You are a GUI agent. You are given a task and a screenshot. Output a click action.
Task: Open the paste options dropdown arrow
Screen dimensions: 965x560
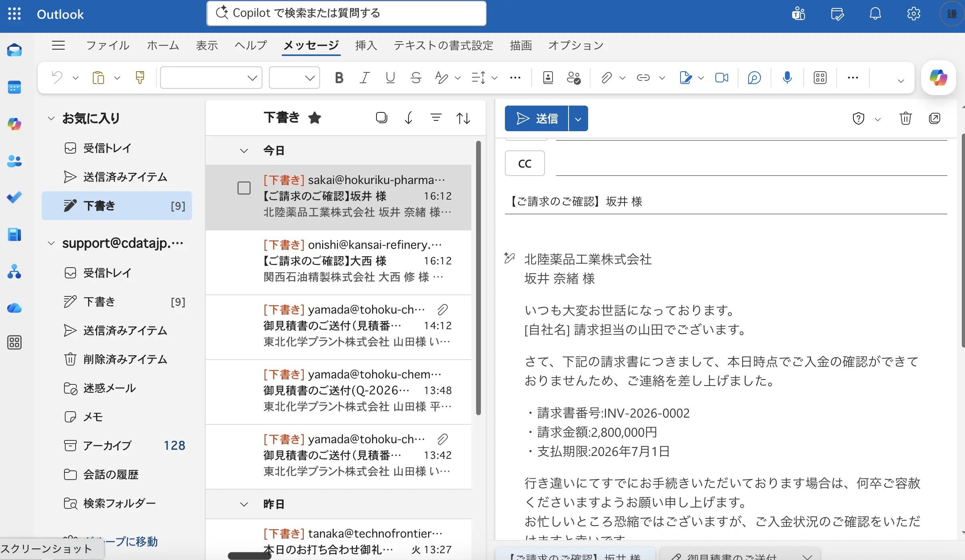117,78
